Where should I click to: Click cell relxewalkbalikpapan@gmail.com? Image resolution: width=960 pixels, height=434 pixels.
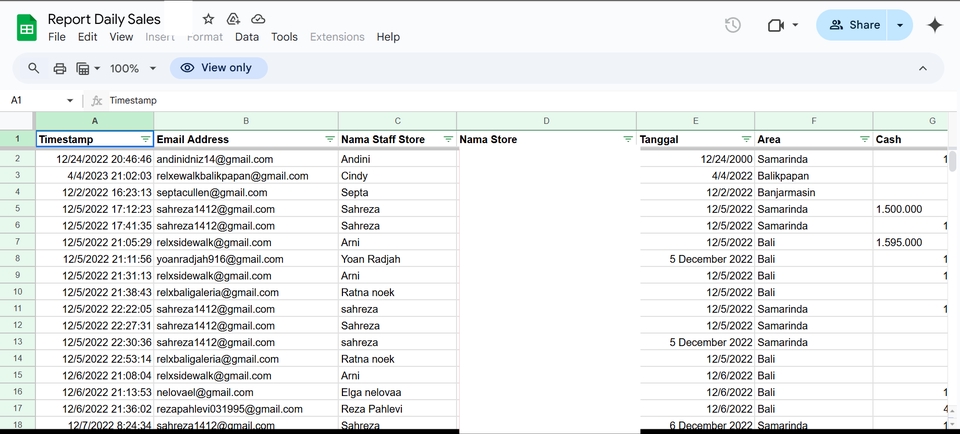[246, 176]
